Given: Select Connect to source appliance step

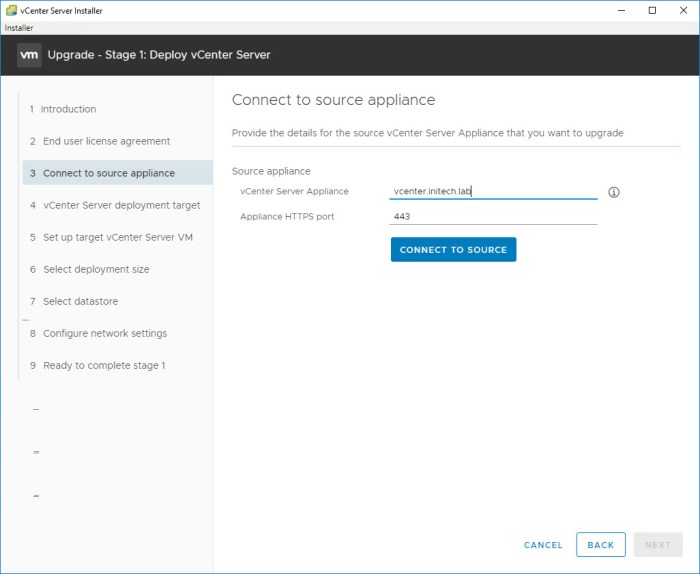Looking at the screenshot, I should [x=108, y=173].
